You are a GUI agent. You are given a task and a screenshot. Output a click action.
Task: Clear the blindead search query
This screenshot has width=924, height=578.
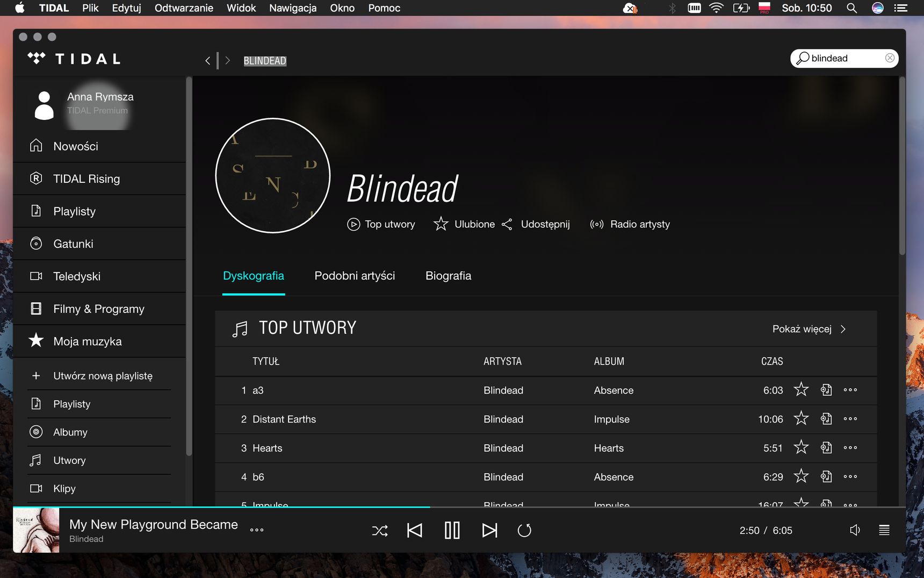click(890, 58)
